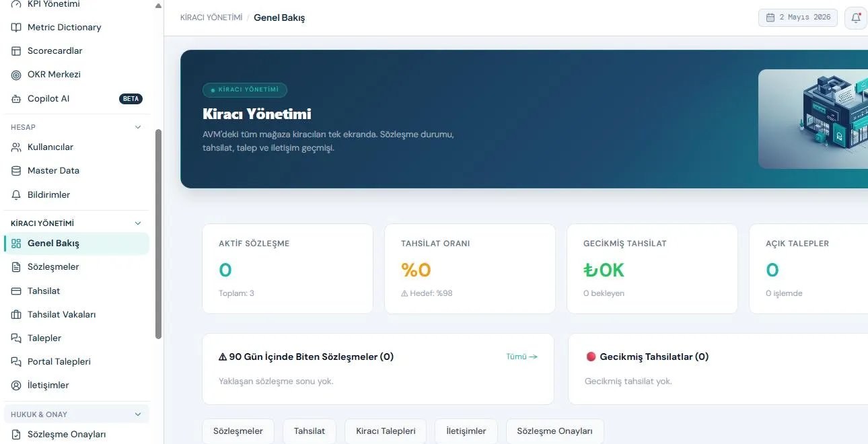Click the Sözleşmeler shortcut button
Screen dimensions: 868x444
(x=238, y=431)
